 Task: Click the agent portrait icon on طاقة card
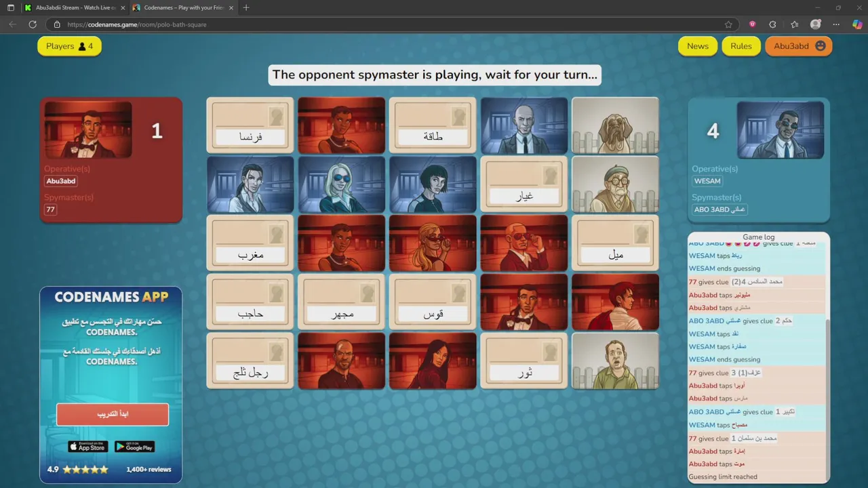(x=459, y=117)
